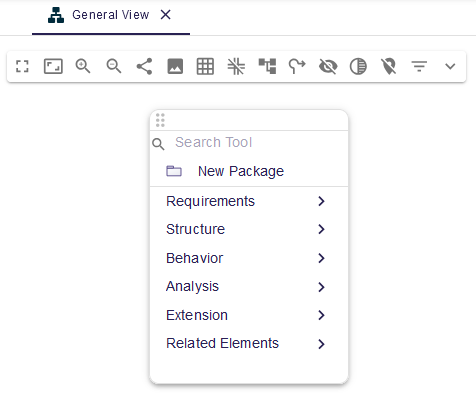This screenshot has width=476, height=399.
Task: Open the Analysis submenu
Action: click(249, 286)
